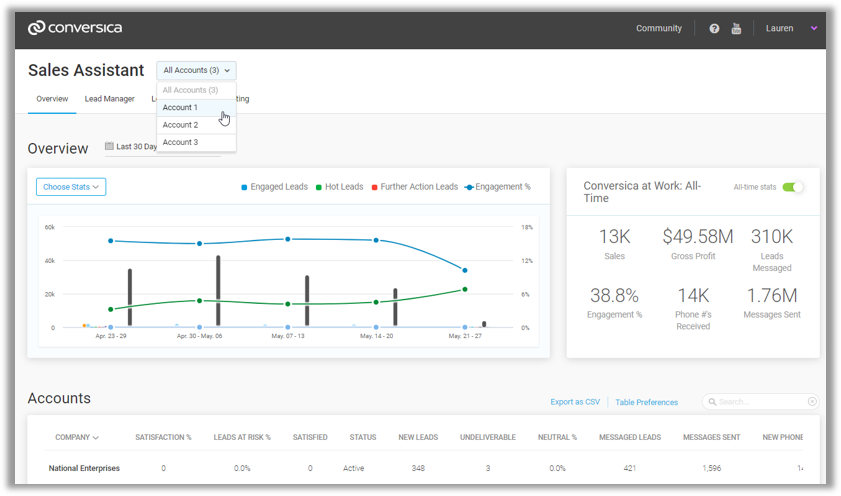
Task: Open Table Preferences
Action: pyautogui.click(x=646, y=402)
